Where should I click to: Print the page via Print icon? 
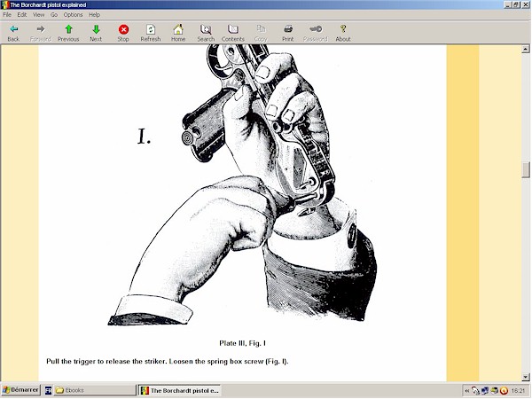coord(288,34)
